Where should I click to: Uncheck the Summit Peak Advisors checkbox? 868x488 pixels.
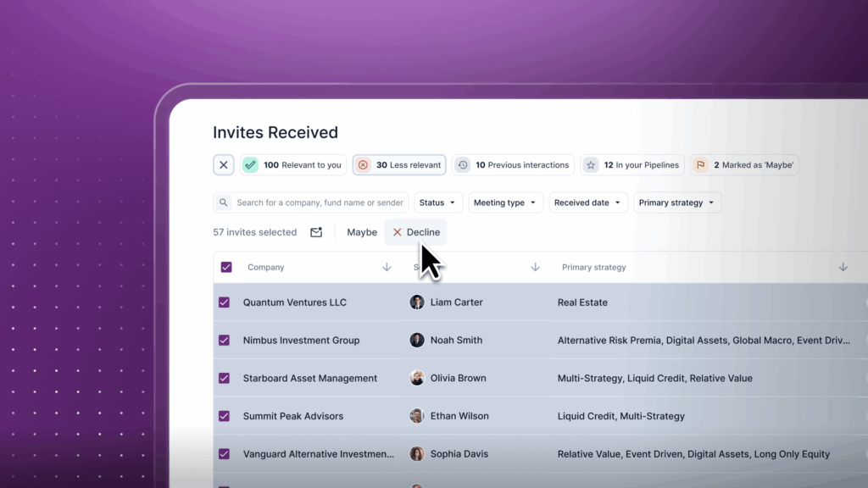[x=225, y=416]
